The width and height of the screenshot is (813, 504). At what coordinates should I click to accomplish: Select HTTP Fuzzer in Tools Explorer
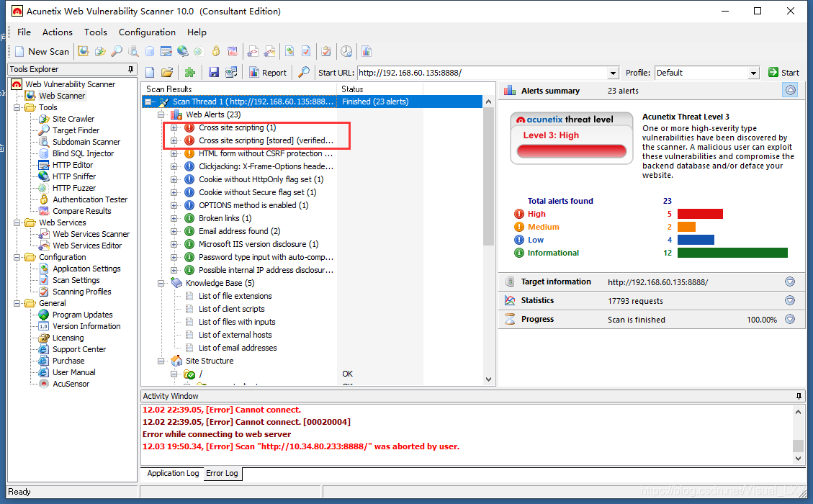click(x=74, y=188)
